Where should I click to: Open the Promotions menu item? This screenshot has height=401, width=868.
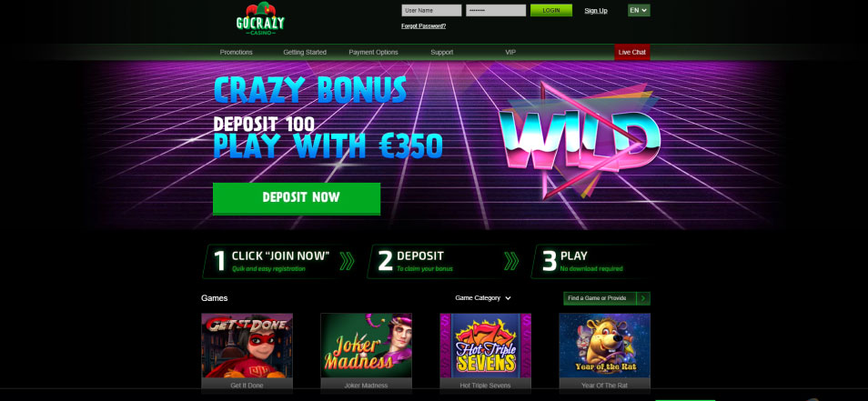[237, 53]
